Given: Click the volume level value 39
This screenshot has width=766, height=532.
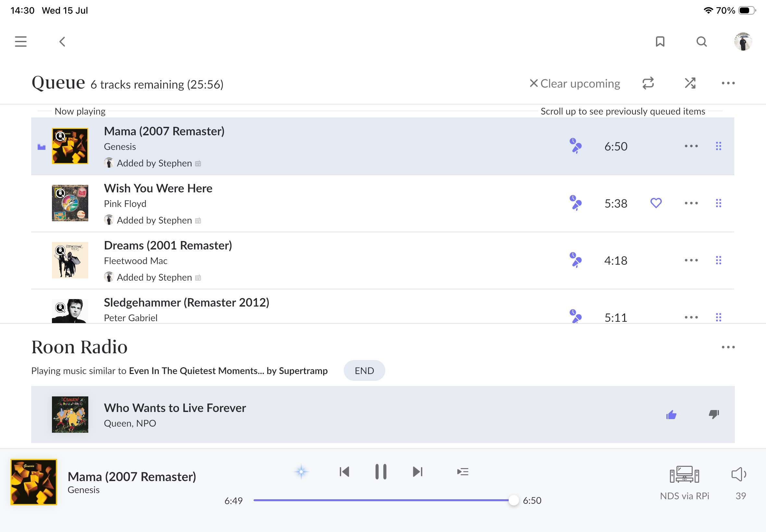Looking at the screenshot, I should click(x=741, y=496).
